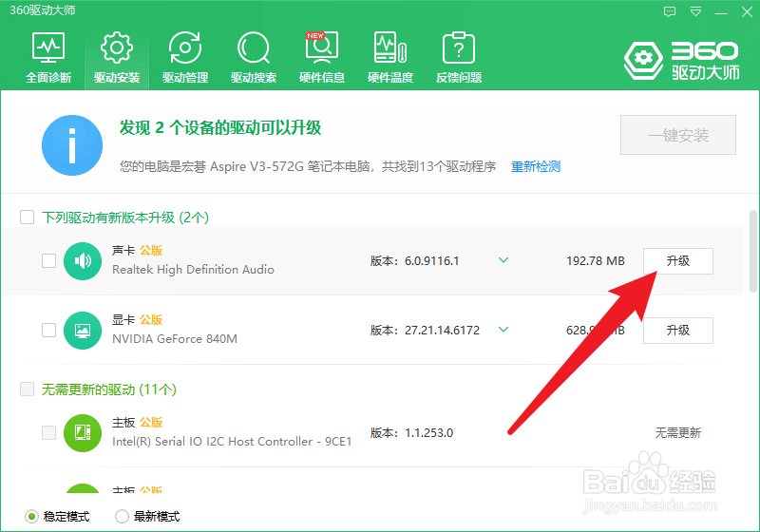Screen dimensions: 760x532
Task: Open the title bar dropdown menu icon
Action: 695,11
